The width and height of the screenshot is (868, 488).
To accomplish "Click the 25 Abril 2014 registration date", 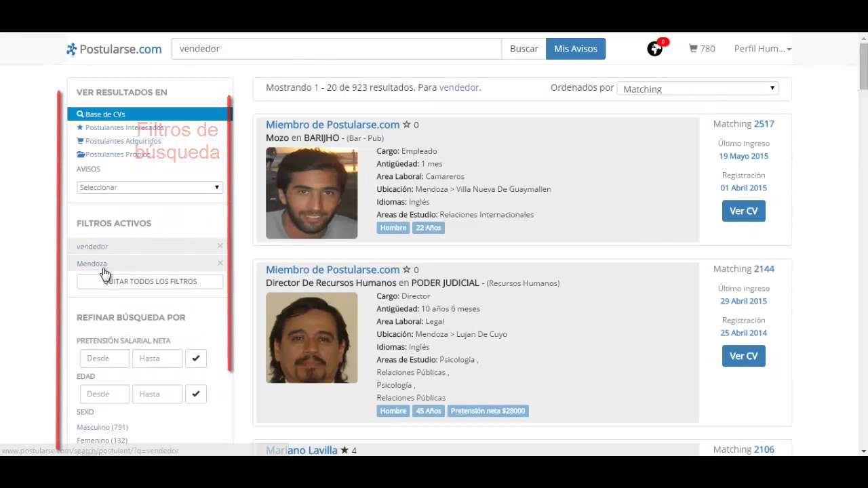I will (x=743, y=333).
